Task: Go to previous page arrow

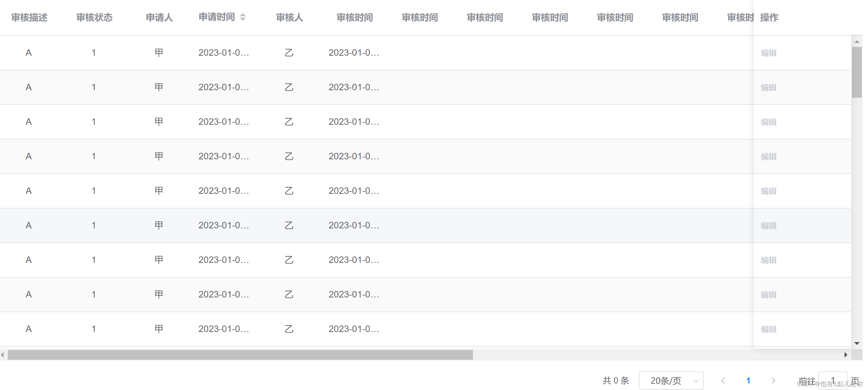Action: 723,381
